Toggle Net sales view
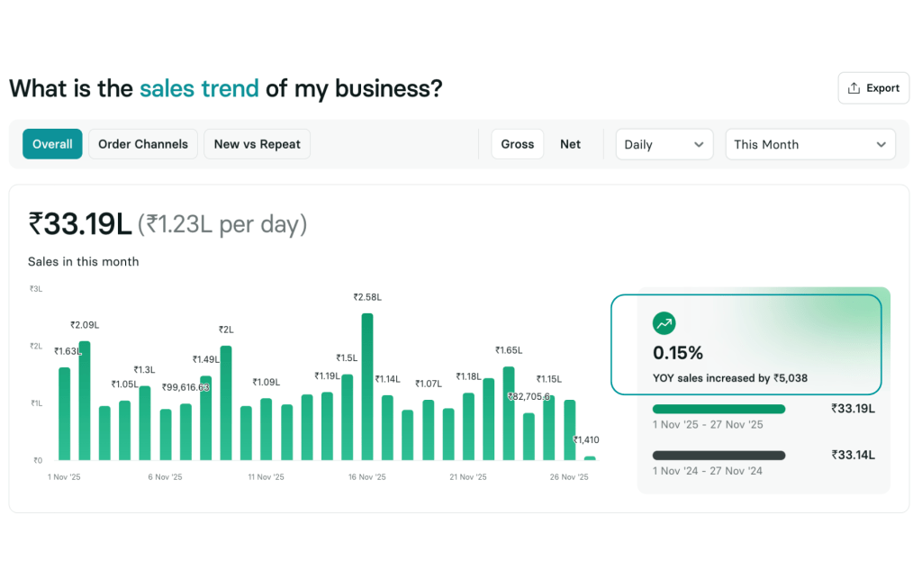The height and width of the screenshot is (588, 922). click(x=570, y=144)
